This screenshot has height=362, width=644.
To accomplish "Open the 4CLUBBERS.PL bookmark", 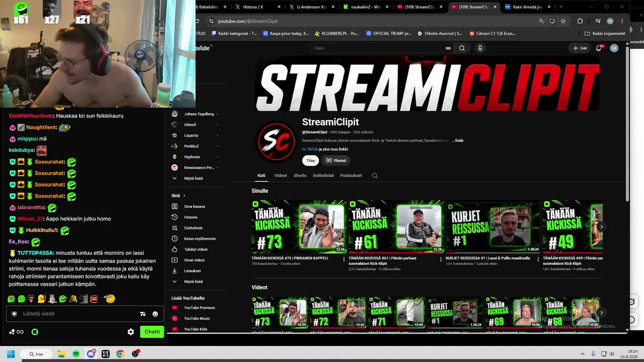I will tap(337, 34).
